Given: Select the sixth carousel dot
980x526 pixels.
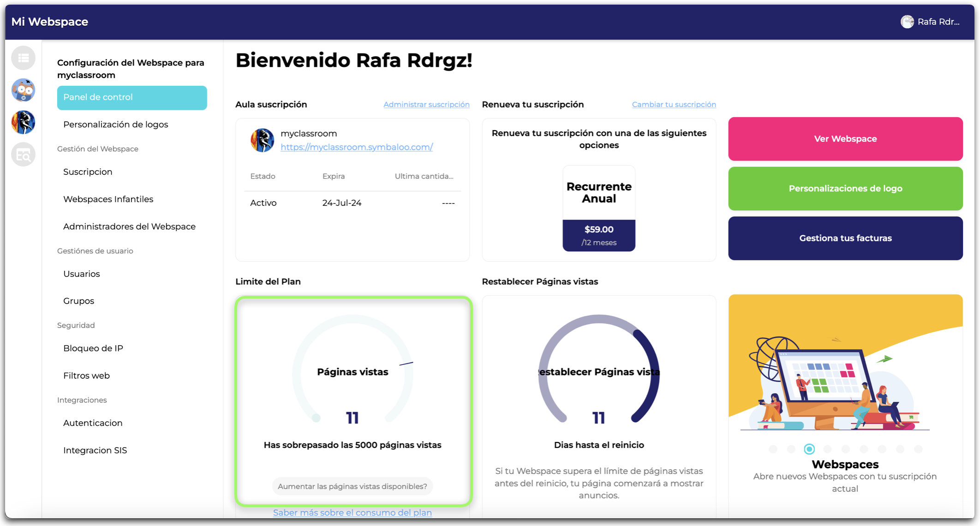Looking at the screenshot, I should pyautogui.click(x=864, y=449).
